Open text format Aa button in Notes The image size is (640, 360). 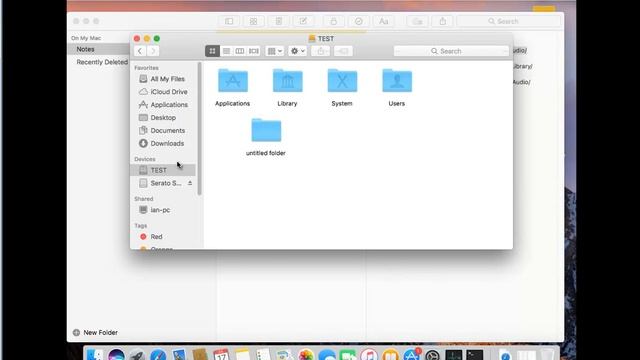[384, 21]
